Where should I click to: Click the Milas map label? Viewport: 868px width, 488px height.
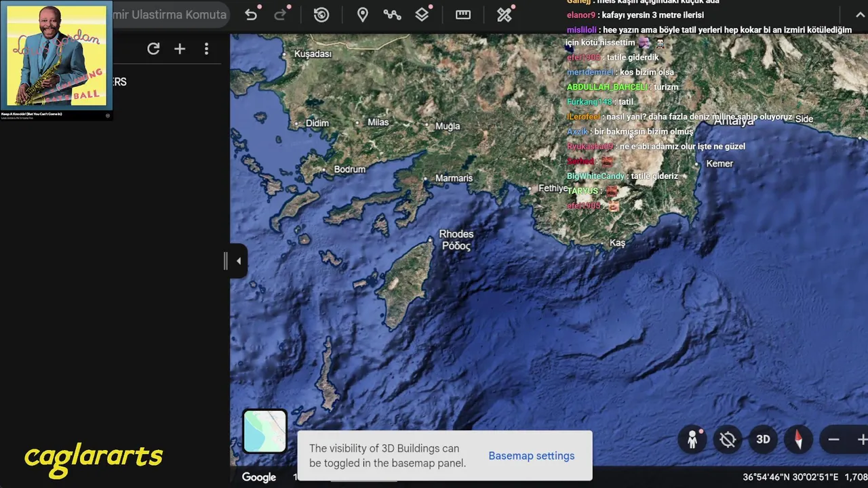tap(378, 122)
